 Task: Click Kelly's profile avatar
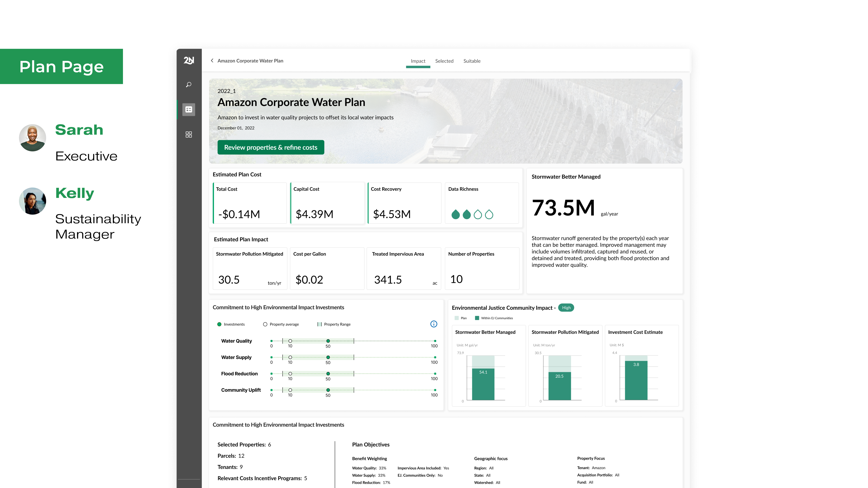[32, 201]
